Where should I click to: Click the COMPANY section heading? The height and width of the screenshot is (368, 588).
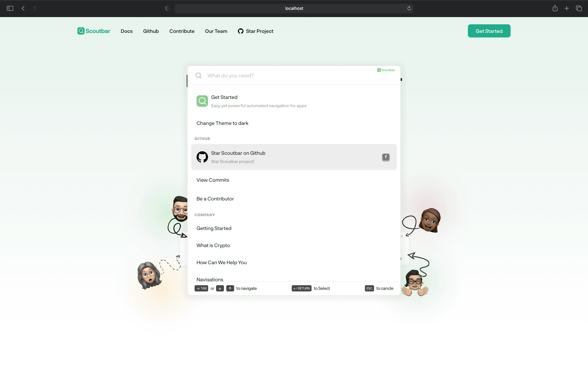(205, 215)
